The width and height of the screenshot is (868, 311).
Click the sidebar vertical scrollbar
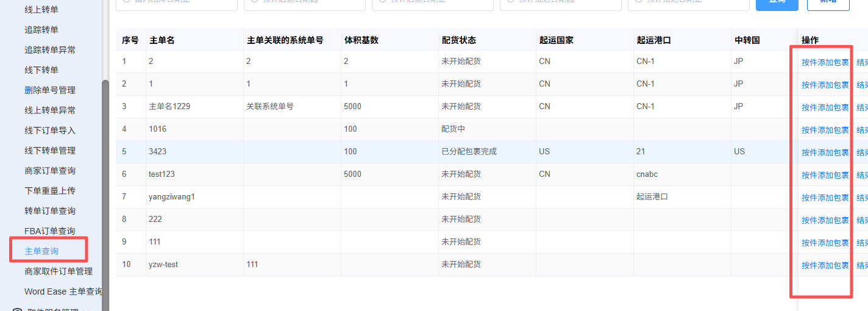(105, 183)
